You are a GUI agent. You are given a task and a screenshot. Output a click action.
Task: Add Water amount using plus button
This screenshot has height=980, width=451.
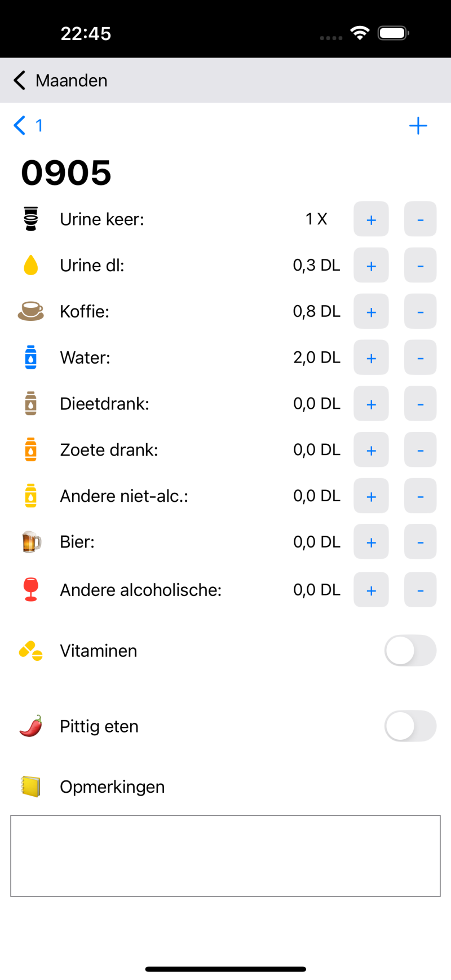371,358
